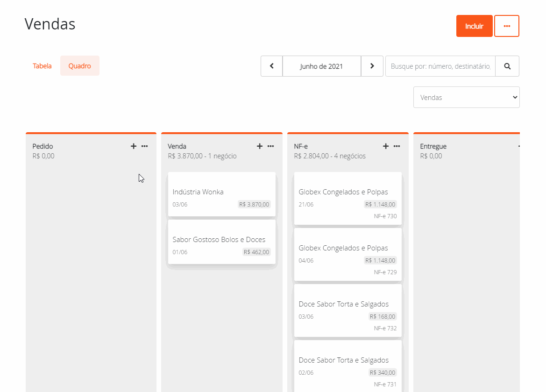This screenshot has height=392, width=546.
Task: Click the plus icon in Pedido column
Action: pyautogui.click(x=133, y=146)
